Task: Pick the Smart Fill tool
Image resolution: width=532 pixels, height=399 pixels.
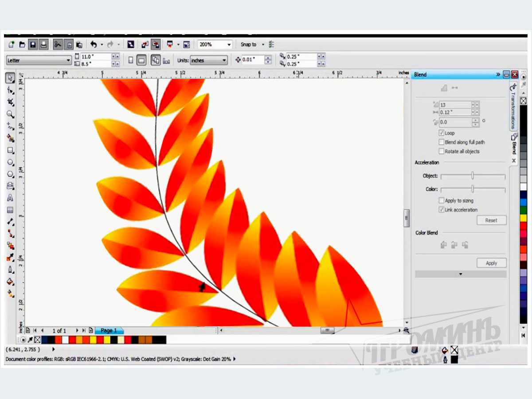Action: click(x=10, y=138)
